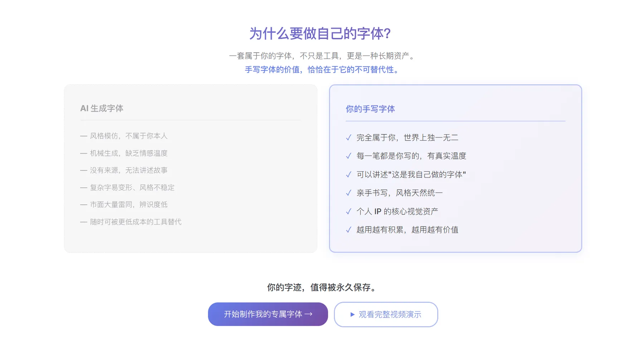Screen dimensions: 644x358
Task: Select the 你的手写字体 card heading
Action: click(x=370, y=109)
